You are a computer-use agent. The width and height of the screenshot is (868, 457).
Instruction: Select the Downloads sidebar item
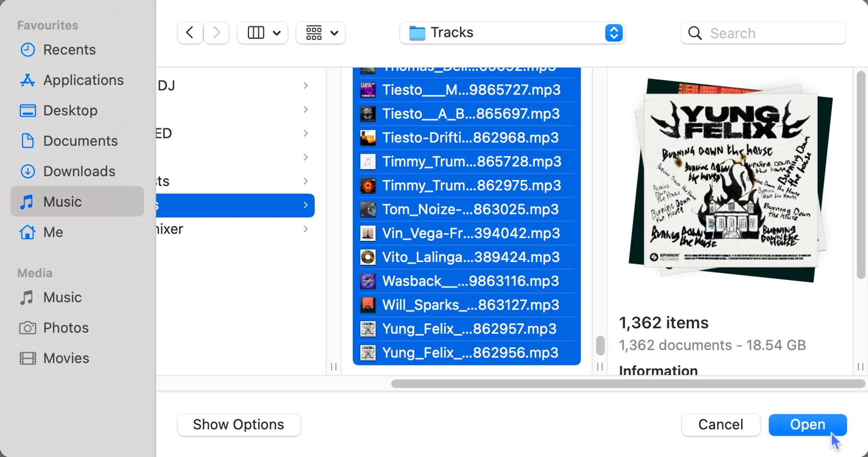click(79, 171)
